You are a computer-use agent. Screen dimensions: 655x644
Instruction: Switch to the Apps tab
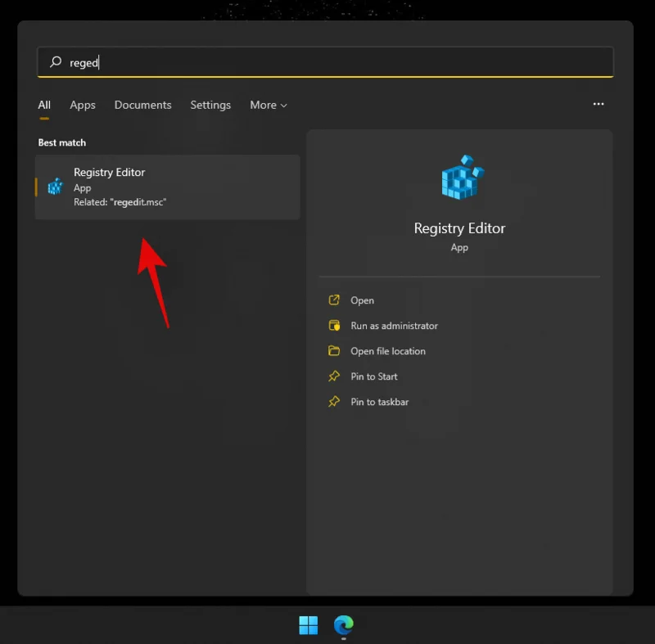tap(82, 105)
